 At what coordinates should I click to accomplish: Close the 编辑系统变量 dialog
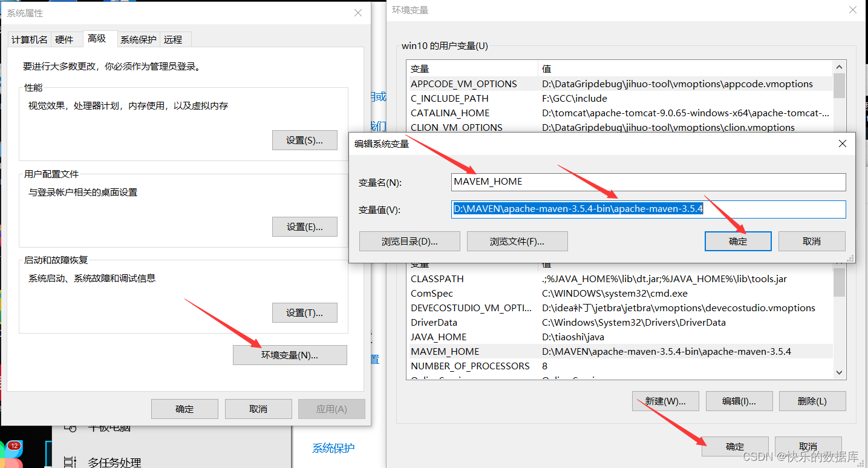[842, 143]
